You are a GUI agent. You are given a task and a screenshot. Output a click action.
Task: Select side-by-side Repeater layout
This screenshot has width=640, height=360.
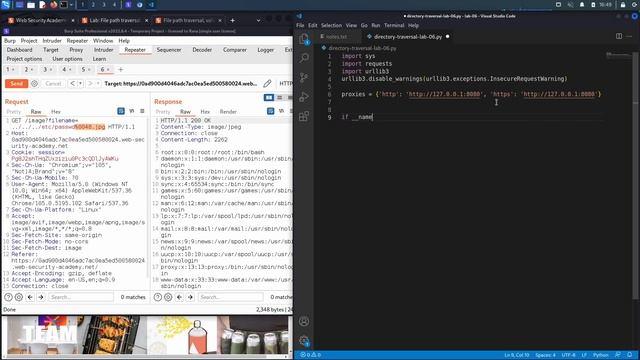tap(269, 98)
